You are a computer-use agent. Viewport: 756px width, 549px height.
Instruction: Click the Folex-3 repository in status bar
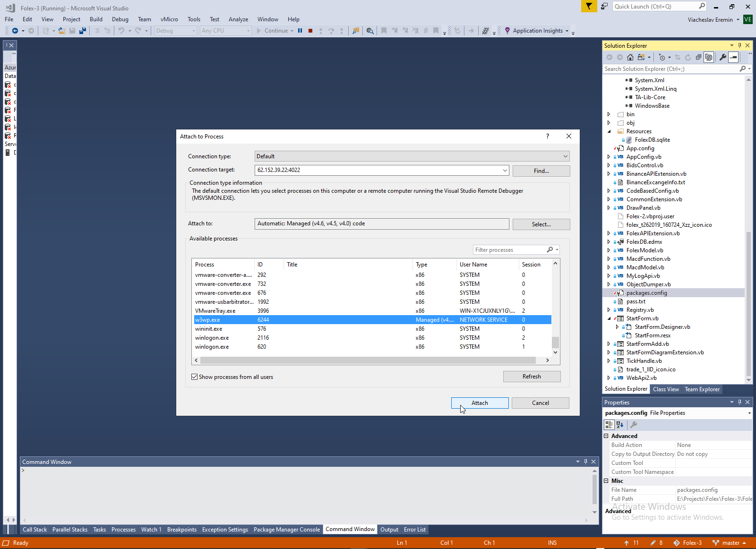tap(687, 543)
